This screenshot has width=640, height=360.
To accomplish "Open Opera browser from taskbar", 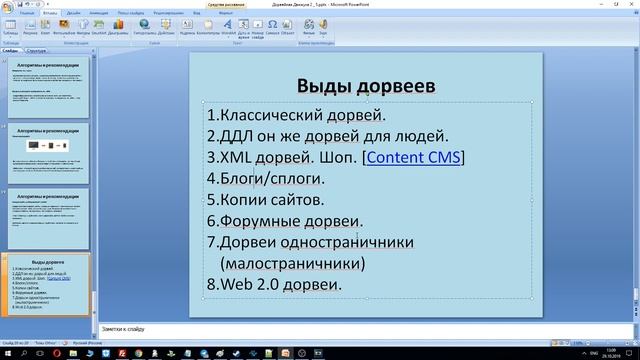I will click(x=57, y=353).
